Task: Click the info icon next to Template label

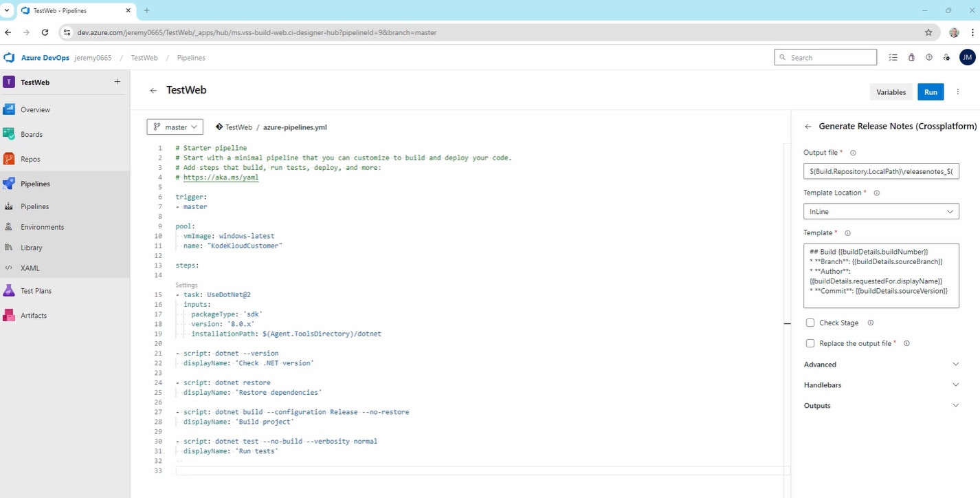Action: [x=847, y=233]
